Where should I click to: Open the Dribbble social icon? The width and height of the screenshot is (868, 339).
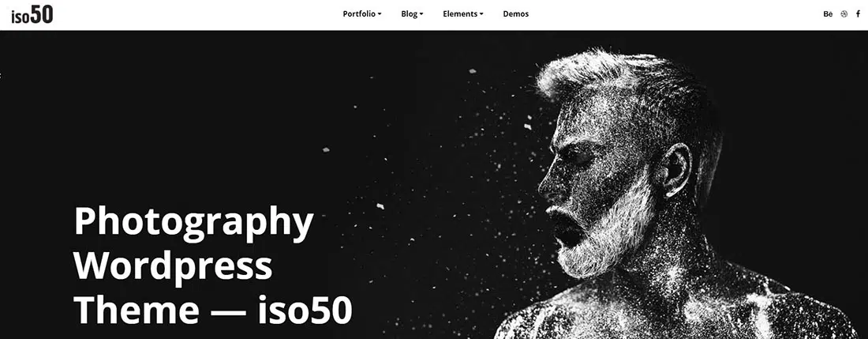point(844,14)
